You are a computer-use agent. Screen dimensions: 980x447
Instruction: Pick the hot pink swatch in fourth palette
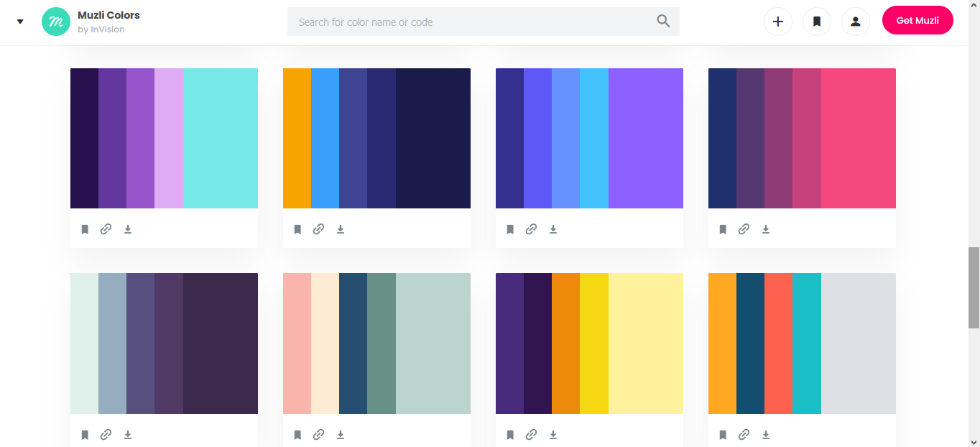858,138
